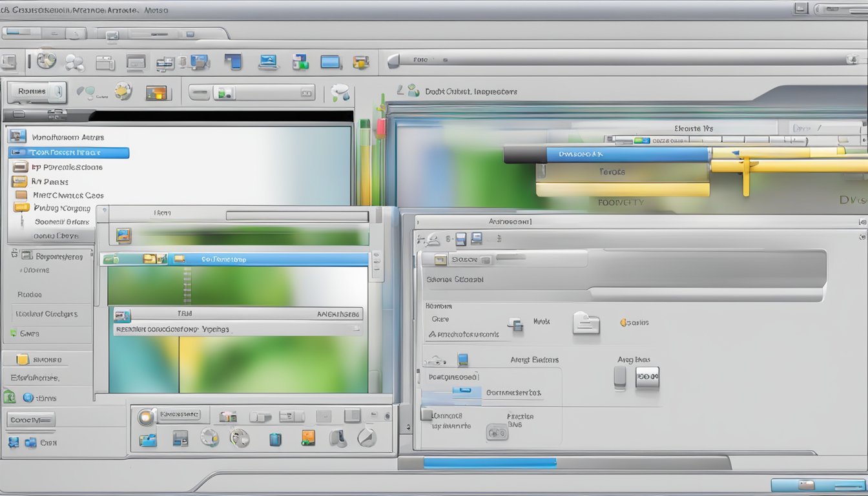Click the blue folder icon in bottom icon row

point(148,440)
